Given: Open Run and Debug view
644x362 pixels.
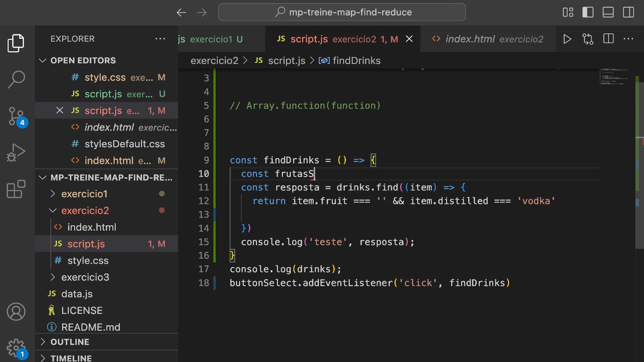Looking at the screenshot, I should (16, 153).
